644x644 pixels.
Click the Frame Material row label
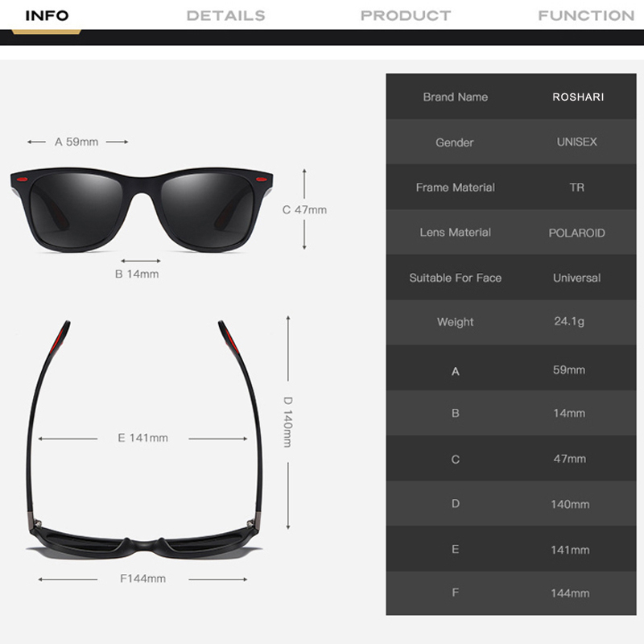coord(455,187)
